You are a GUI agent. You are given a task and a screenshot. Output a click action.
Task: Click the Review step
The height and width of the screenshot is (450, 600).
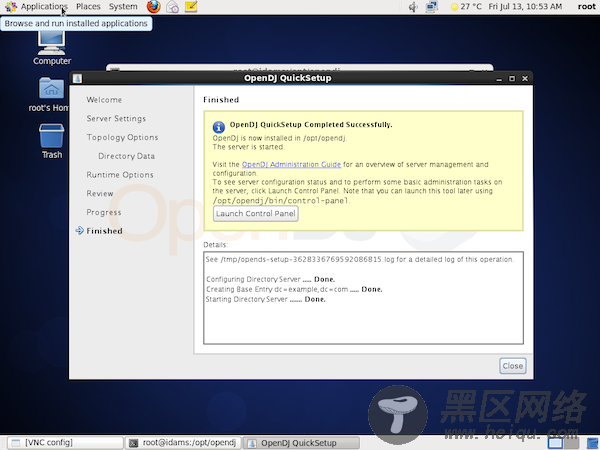point(99,194)
